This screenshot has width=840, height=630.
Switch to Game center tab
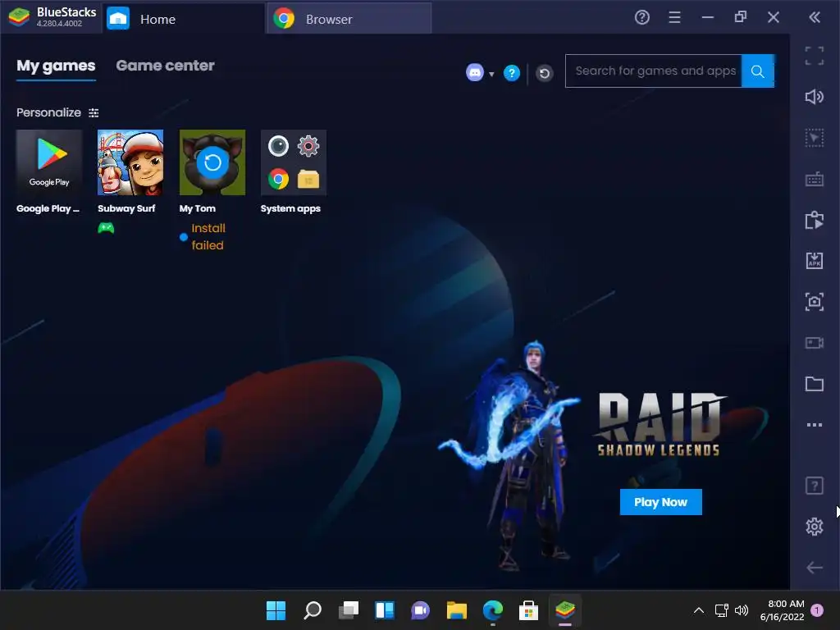tap(165, 66)
